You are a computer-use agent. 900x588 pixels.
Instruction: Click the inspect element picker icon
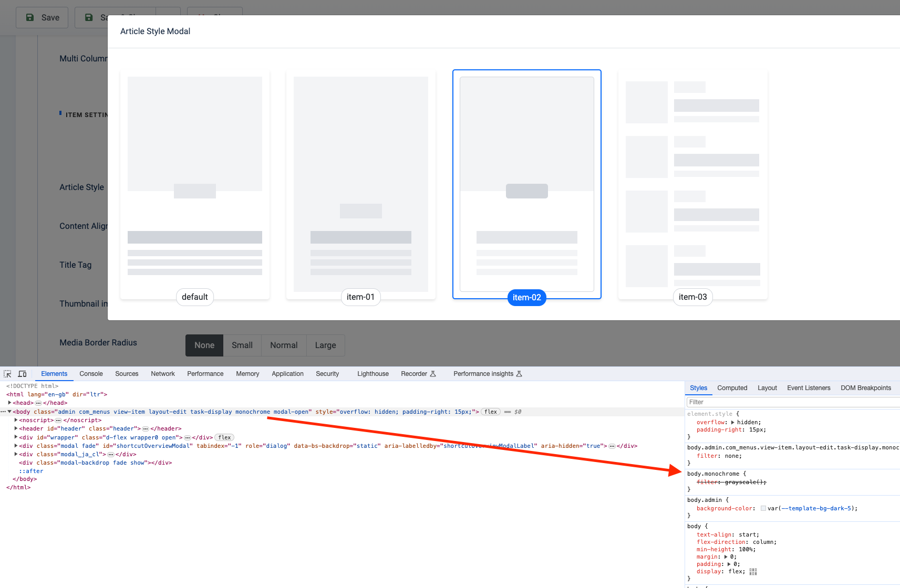coord(7,374)
